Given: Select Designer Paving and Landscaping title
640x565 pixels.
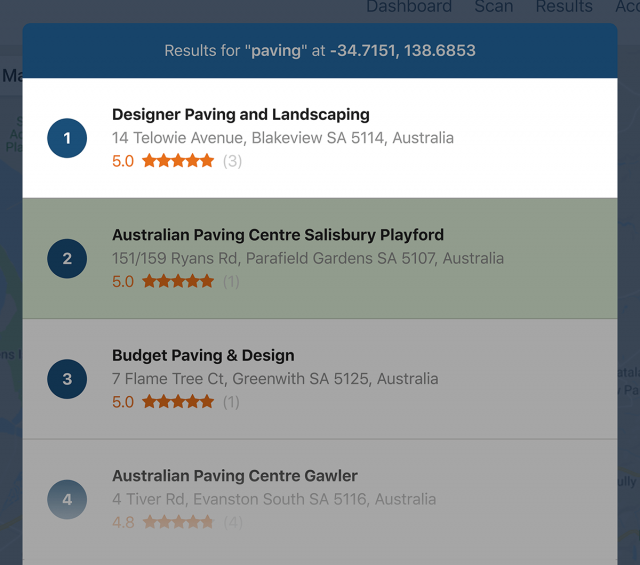Looking at the screenshot, I should coord(241,114).
